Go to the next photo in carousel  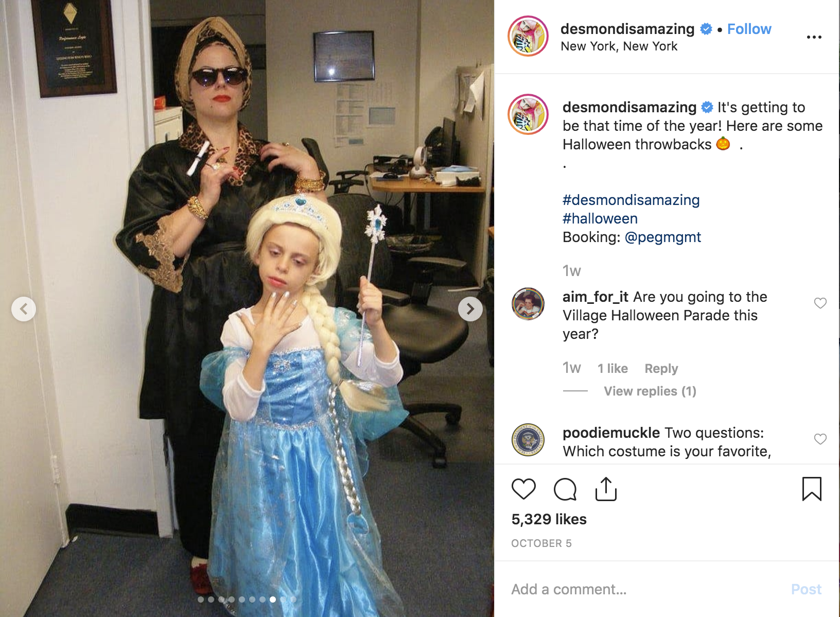click(470, 309)
